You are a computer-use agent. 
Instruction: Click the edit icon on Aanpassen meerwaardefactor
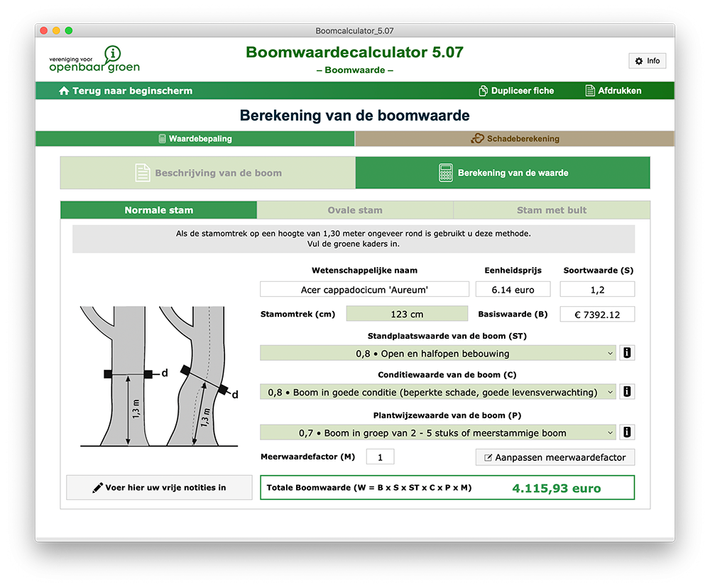488,457
